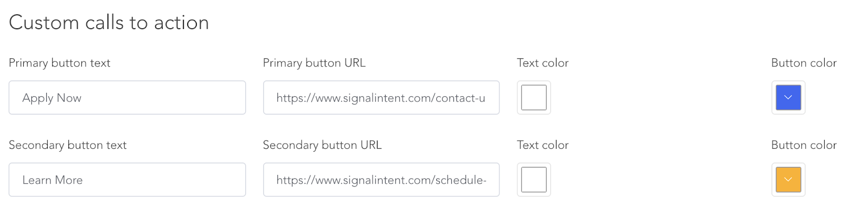868x219 pixels.
Task: Click the white primary Text color swatch
Action: click(534, 98)
